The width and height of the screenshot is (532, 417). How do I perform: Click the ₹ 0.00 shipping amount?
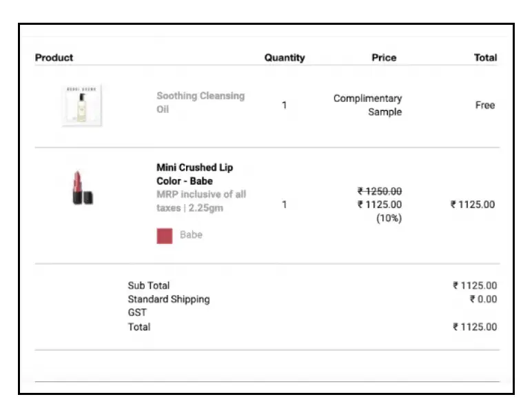pyautogui.click(x=484, y=299)
